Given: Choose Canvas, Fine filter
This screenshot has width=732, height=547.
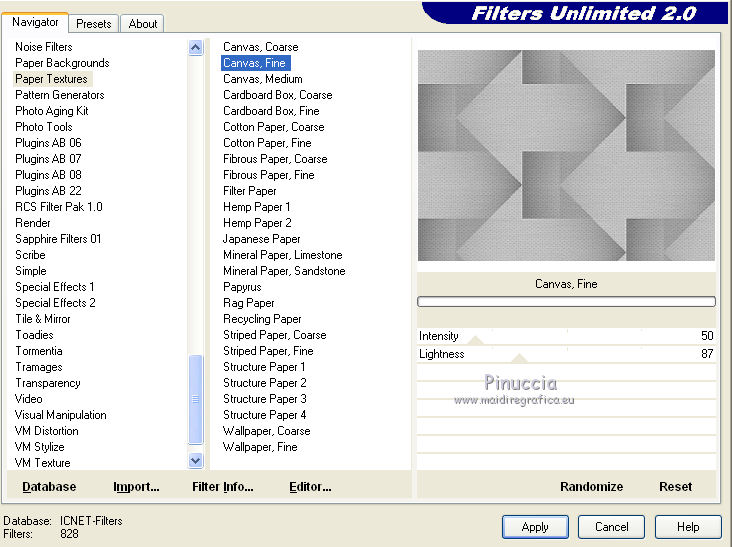Looking at the screenshot, I should point(254,63).
